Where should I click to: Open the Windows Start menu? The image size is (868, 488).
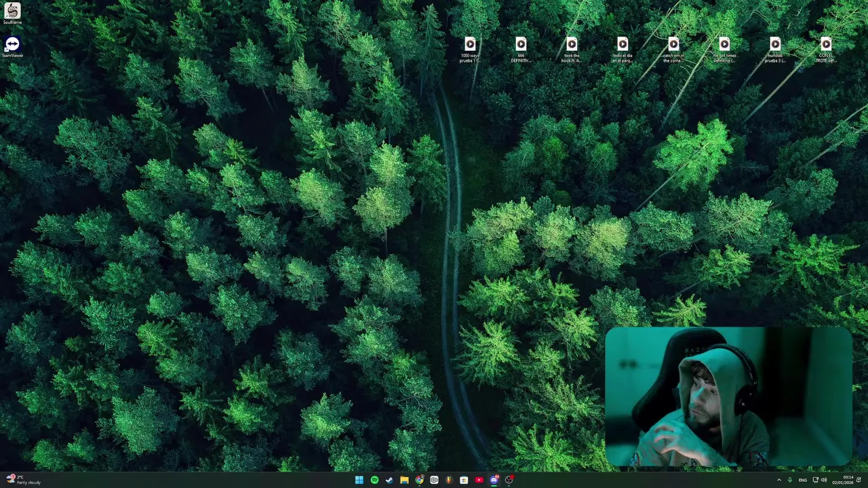tap(359, 480)
